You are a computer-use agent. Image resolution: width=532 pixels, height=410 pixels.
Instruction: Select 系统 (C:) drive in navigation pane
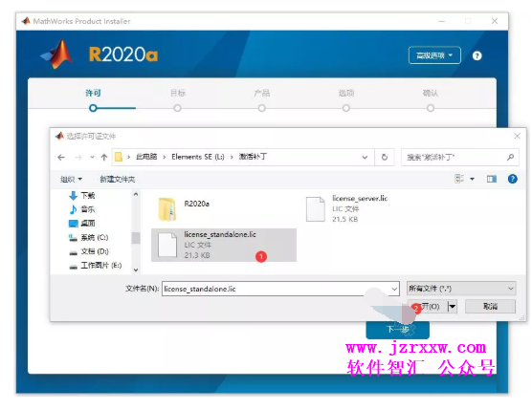(89, 238)
